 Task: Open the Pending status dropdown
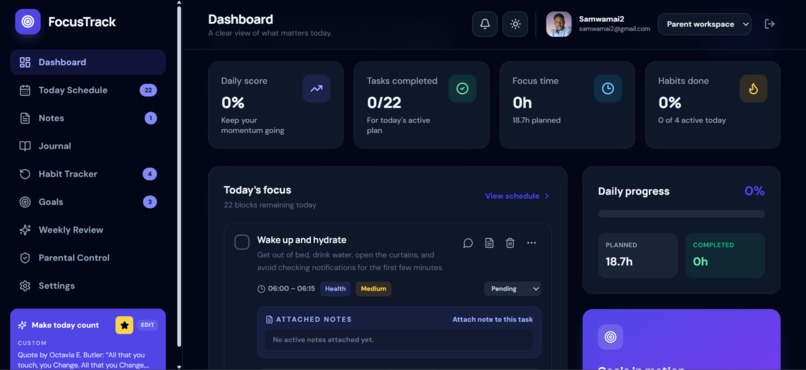(x=512, y=289)
